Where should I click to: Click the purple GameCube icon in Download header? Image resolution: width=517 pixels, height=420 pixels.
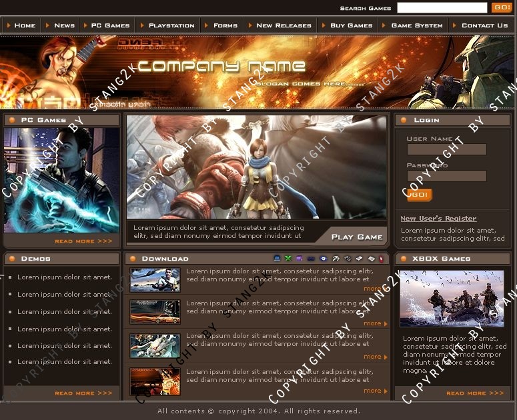click(299, 259)
